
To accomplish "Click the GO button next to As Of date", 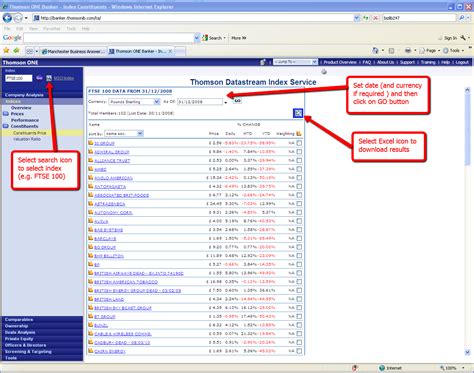I will [237, 101].
